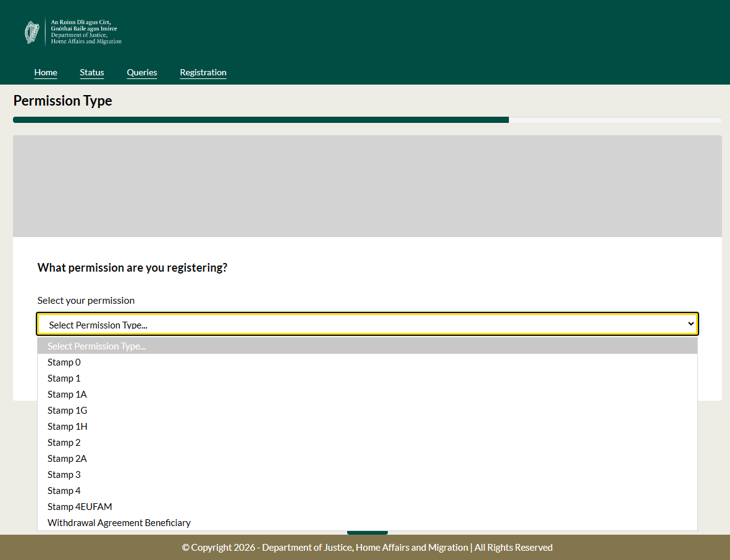Screen dimensions: 730x560
Task: Click the Select Permission Type combo box
Action: (x=367, y=324)
